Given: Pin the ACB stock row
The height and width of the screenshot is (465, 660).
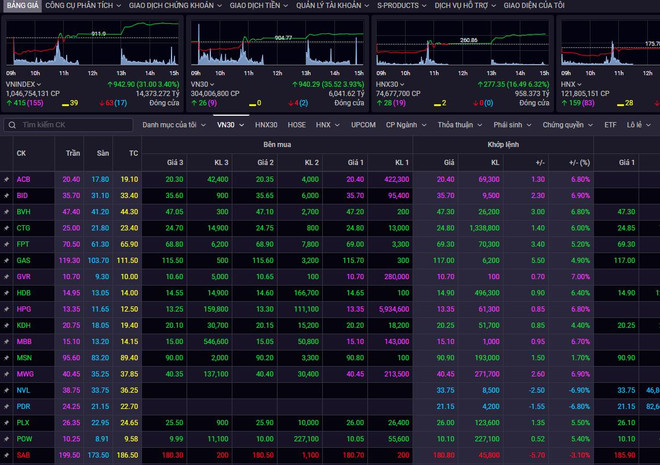Looking at the screenshot, I should tap(6, 179).
